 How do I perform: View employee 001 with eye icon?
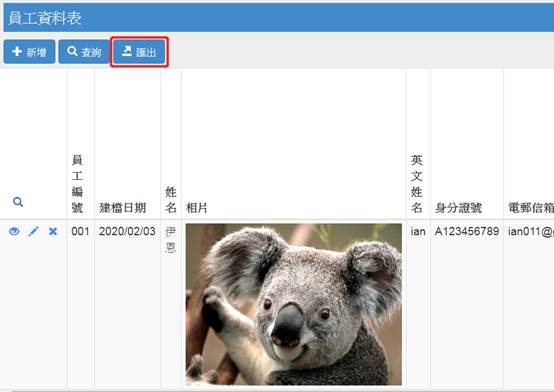pyautogui.click(x=14, y=232)
